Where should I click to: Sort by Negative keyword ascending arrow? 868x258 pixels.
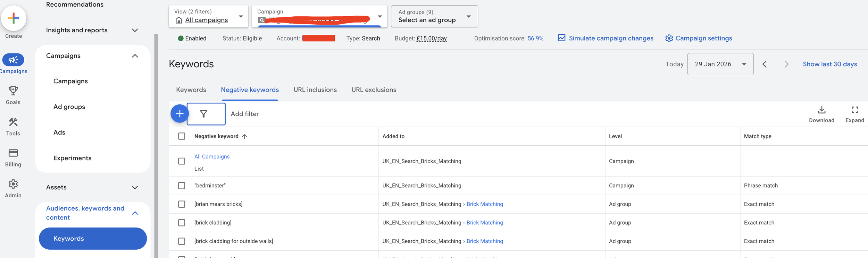244,136
